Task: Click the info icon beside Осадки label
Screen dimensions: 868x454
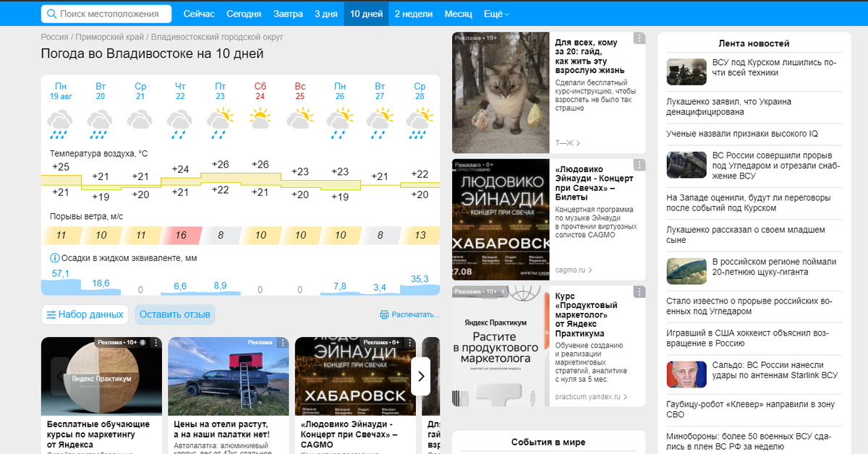Action: click(54, 258)
